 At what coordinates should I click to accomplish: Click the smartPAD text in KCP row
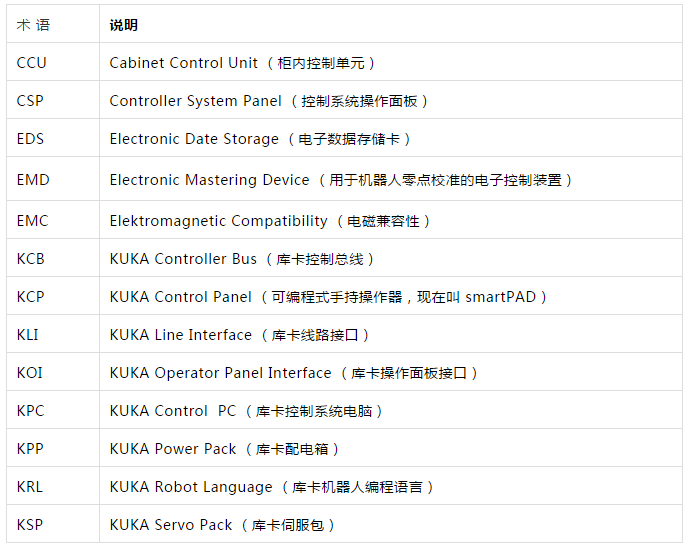tap(500, 297)
